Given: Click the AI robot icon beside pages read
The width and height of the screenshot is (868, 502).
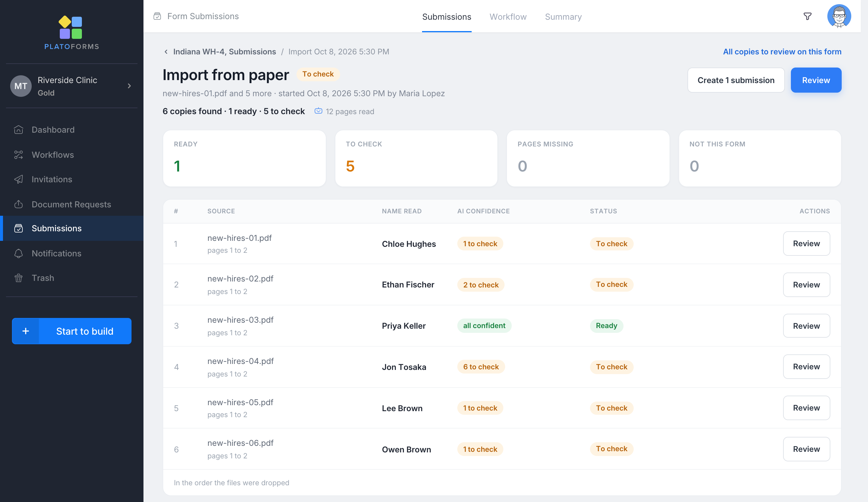Looking at the screenshot, I should (318, 111).
